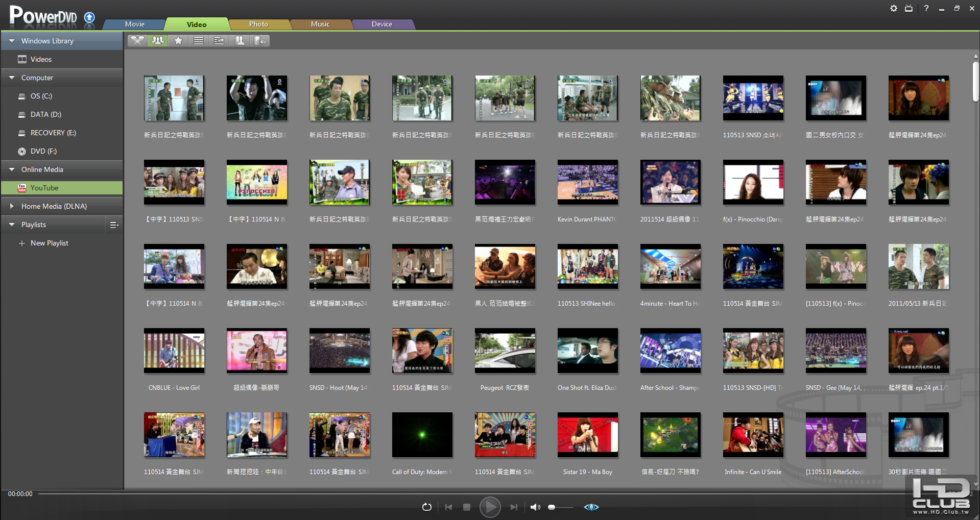Open the After School - Shampoo thumbnail
This screenshot has height=520, width=980.
pos(670,351)
